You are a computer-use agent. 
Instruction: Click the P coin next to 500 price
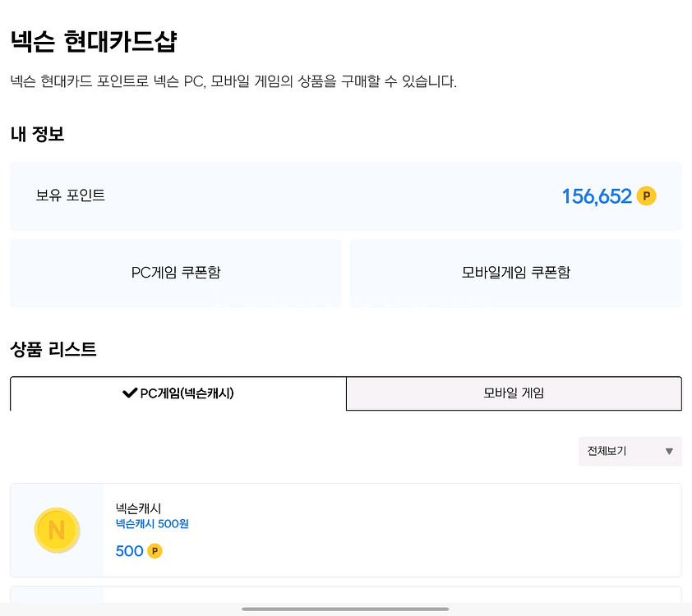pos(155,551)
